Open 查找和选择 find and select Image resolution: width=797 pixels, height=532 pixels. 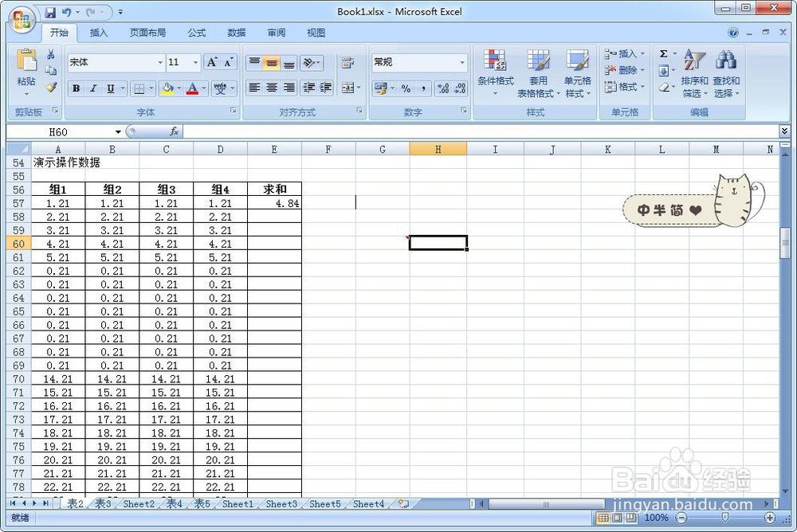click(x=726, y=73)
